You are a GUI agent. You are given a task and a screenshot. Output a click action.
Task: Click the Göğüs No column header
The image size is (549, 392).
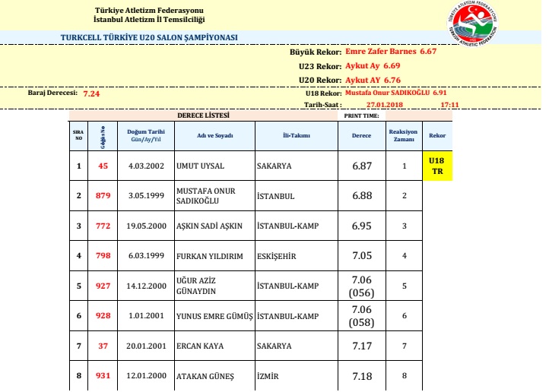pos(103,135)
